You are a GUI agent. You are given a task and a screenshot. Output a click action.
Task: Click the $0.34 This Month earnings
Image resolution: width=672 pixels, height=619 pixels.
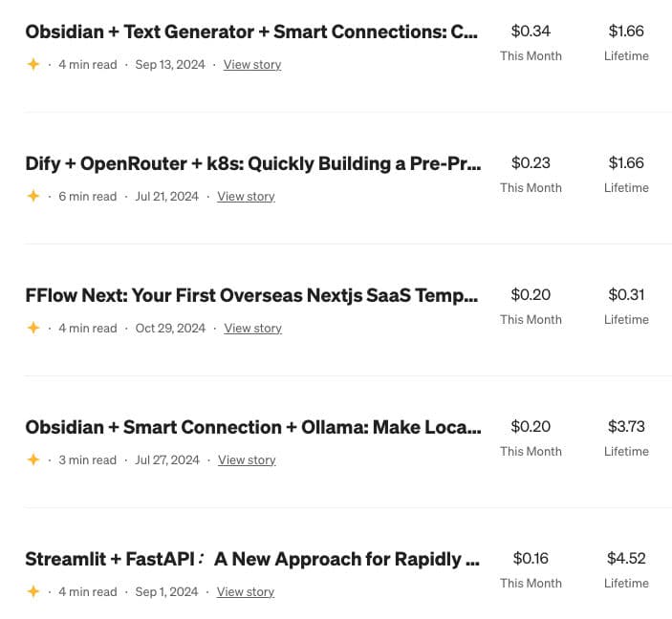(x=531, y=32)
